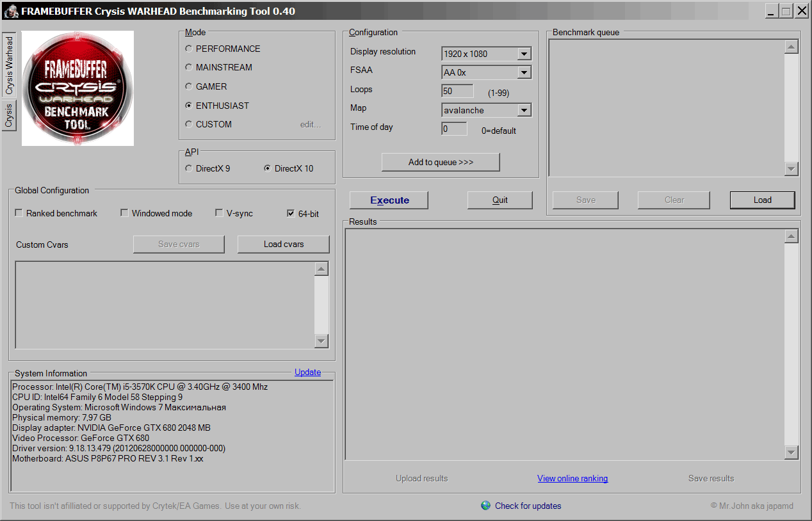Click the Loops count input field

457,91
